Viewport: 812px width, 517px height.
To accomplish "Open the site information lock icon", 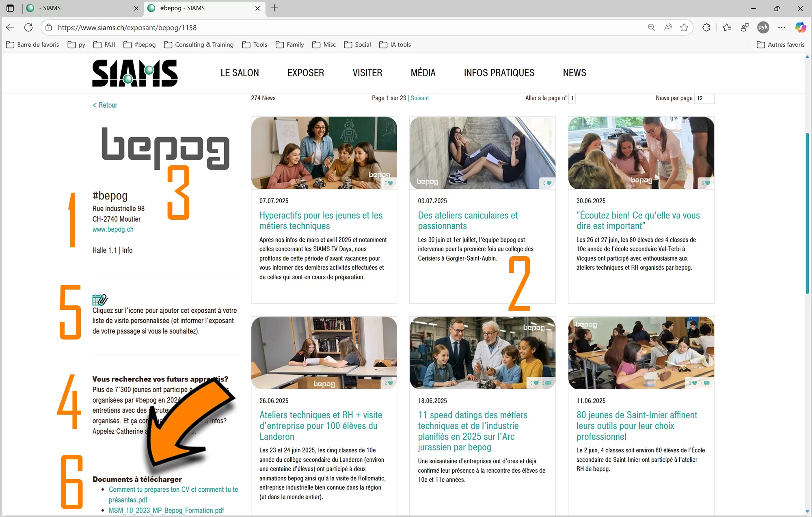I will (x=49, y=27).
